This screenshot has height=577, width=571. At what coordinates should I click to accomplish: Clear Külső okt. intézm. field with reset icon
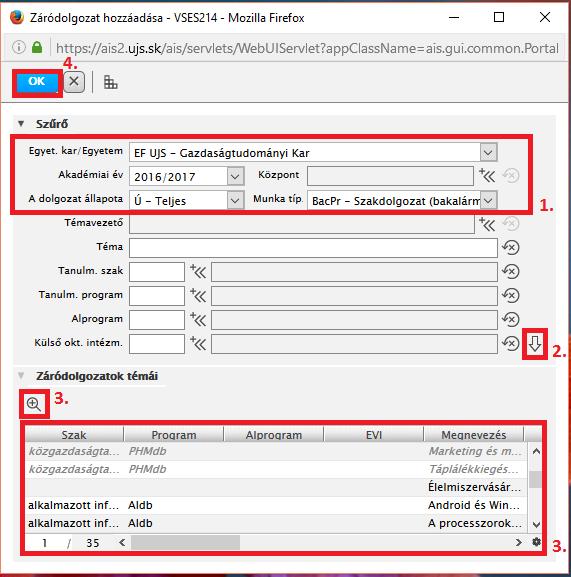pos(511,343)
